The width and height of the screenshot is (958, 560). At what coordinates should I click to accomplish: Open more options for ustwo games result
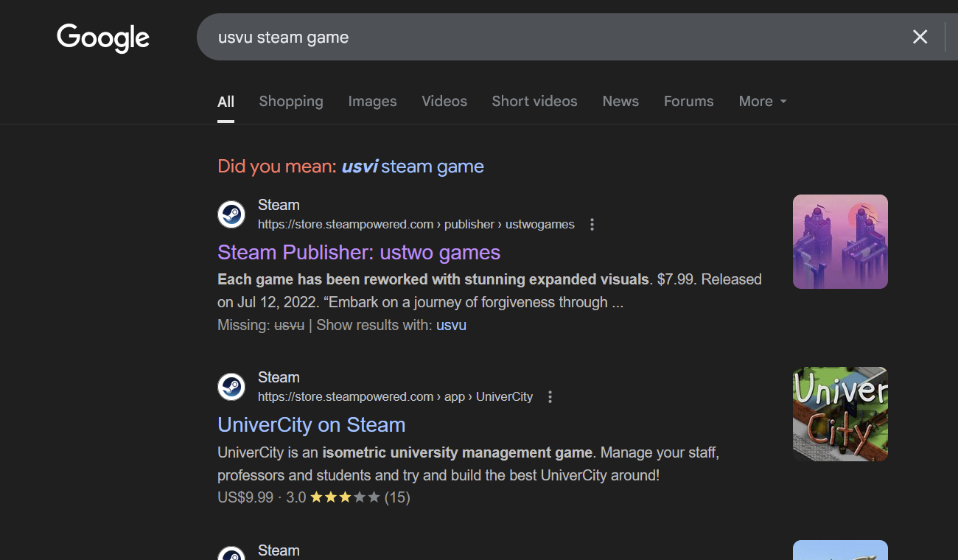[x=592, y=225]
